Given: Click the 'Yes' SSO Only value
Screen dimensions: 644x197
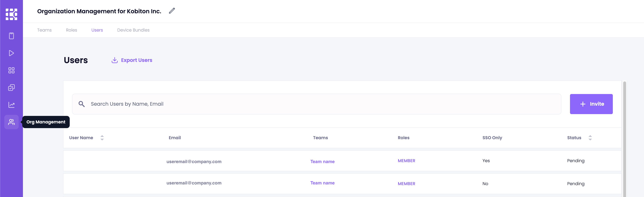Looking at the screenshot, I should pyautogui.click(x=486, y=161).
